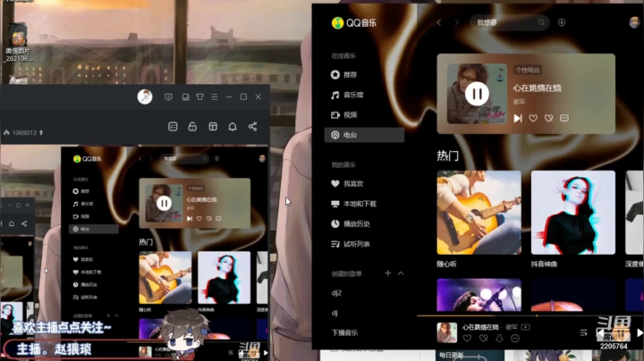
Task: Open the play queue icon in bottom player
Action: pos(583,332)
